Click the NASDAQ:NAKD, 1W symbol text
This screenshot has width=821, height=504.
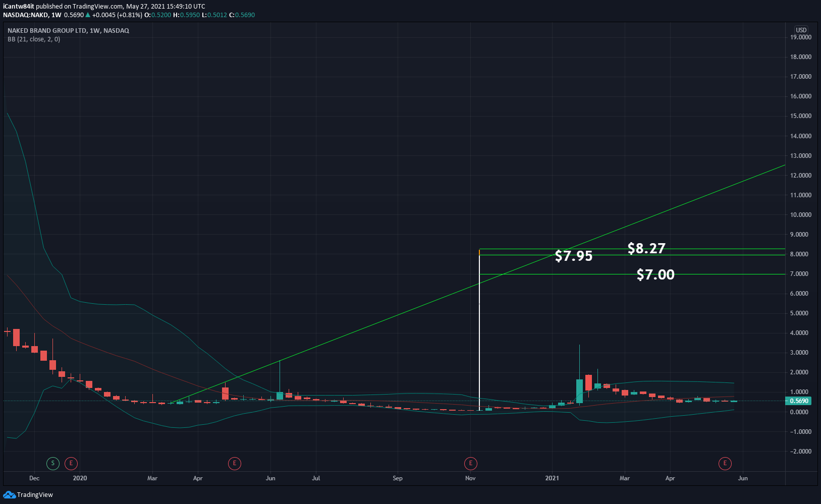(32, 15)
